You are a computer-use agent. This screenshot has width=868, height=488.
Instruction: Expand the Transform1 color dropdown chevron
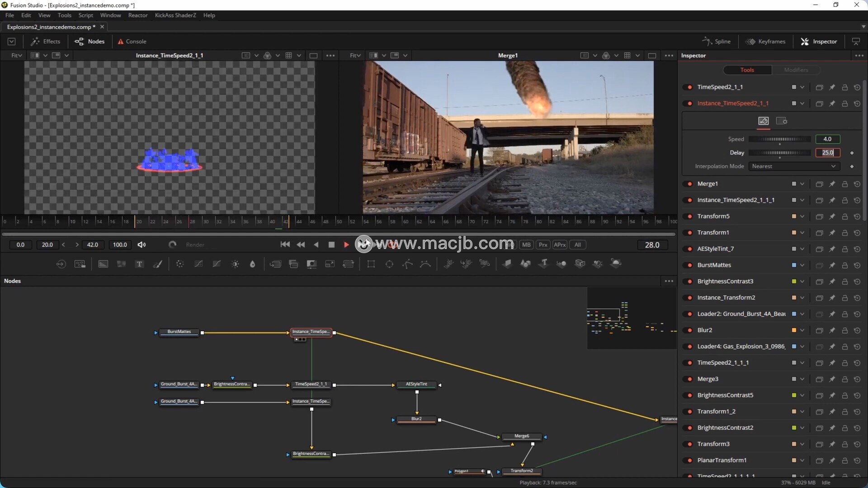pos(802,233)
